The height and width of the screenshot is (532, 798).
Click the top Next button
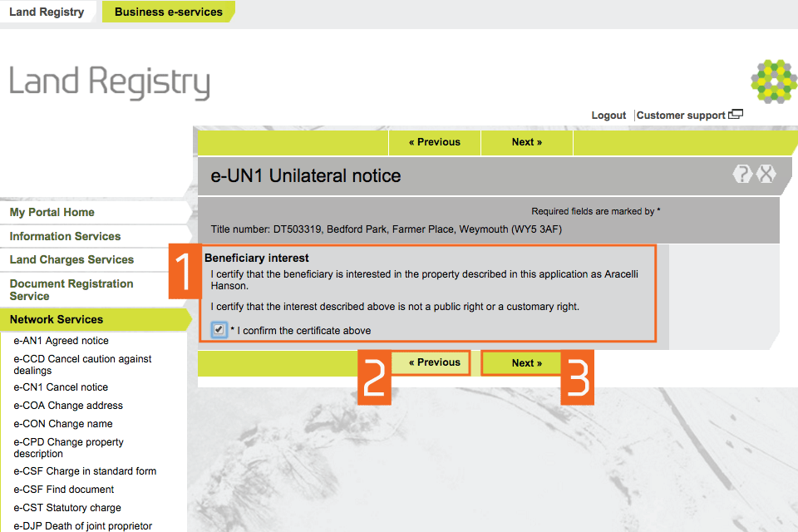(526, 142)
